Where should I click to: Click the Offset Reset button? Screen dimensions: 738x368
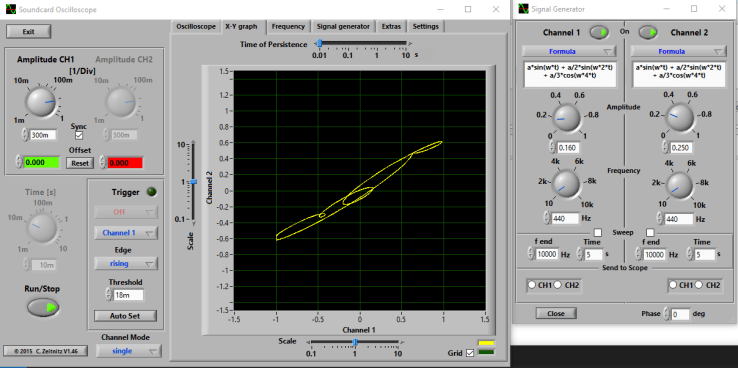(80, 163)
